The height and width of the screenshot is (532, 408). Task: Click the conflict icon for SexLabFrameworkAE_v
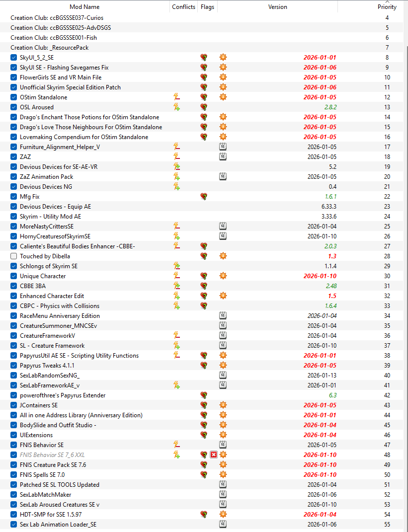click(x=176, y=385)
